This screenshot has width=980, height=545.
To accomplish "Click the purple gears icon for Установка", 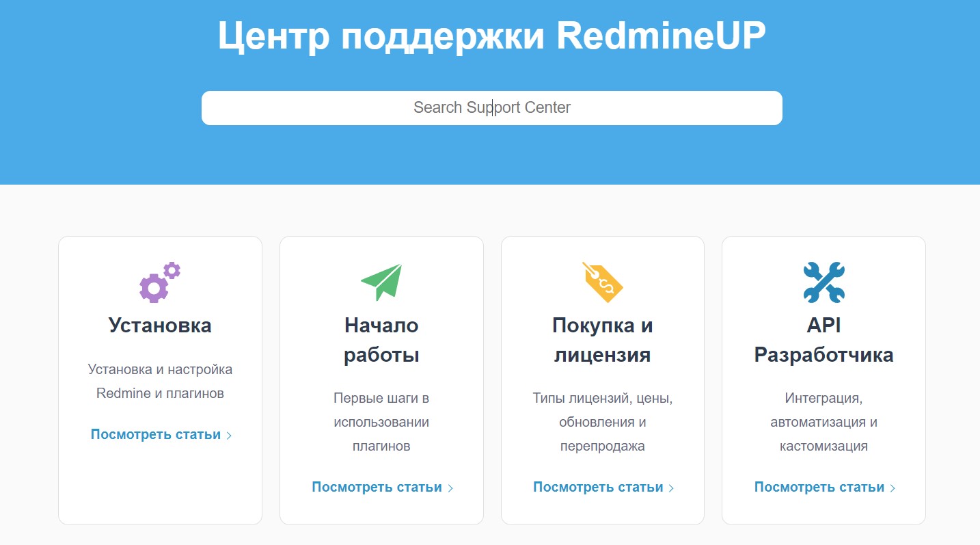I will click(159, 282).
